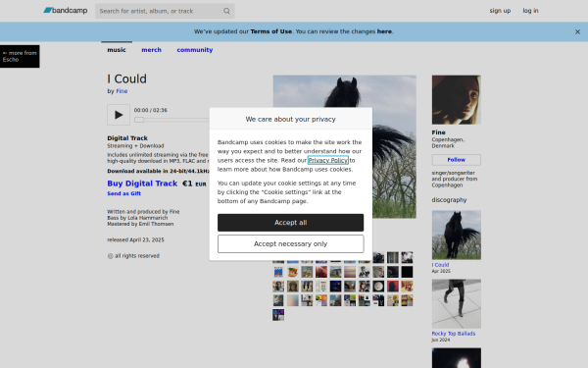Open the Privacy Policy link
The image size is (588, 368).
(x=328, y=160)
